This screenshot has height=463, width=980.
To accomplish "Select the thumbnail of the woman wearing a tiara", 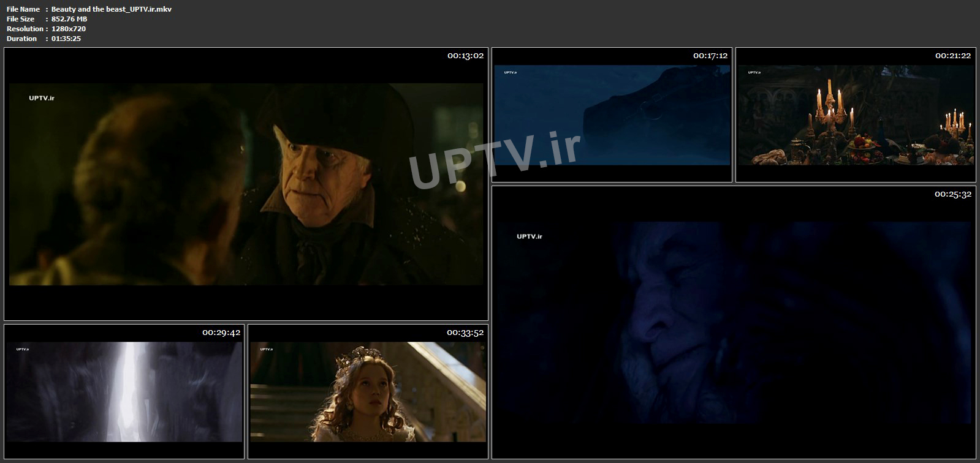I will [x=368, y=392].
